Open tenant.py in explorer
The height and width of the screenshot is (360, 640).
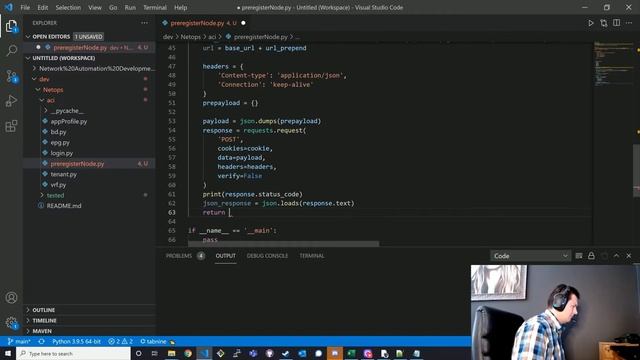pos(64,174)
